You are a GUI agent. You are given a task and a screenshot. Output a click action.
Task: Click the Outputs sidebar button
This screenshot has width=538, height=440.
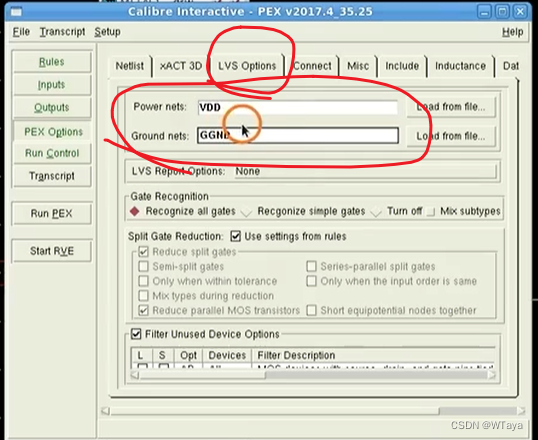click(51, 107)
